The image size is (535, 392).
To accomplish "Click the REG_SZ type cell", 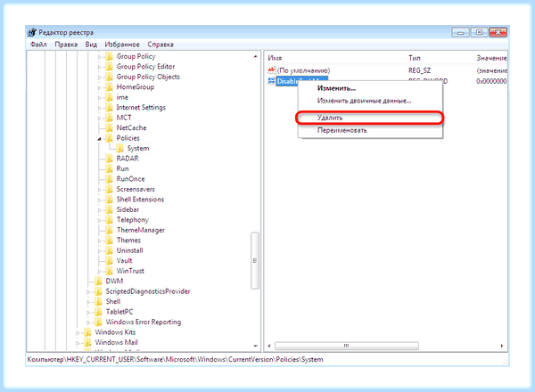I will click(x=419, y=70).
